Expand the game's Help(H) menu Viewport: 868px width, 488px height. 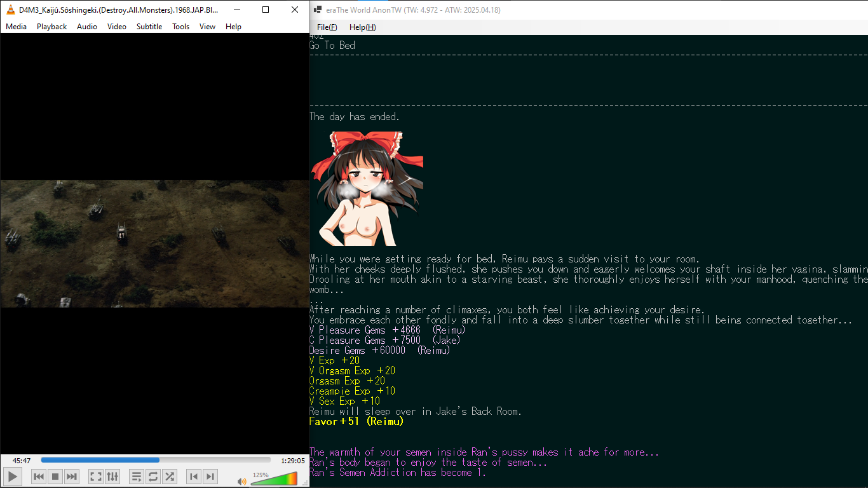[x=362, y=27]
